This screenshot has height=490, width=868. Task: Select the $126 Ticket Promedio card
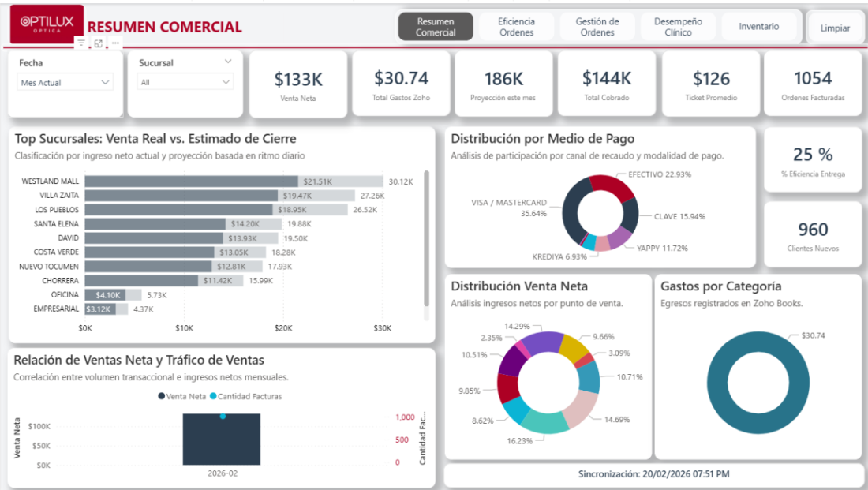711,84
